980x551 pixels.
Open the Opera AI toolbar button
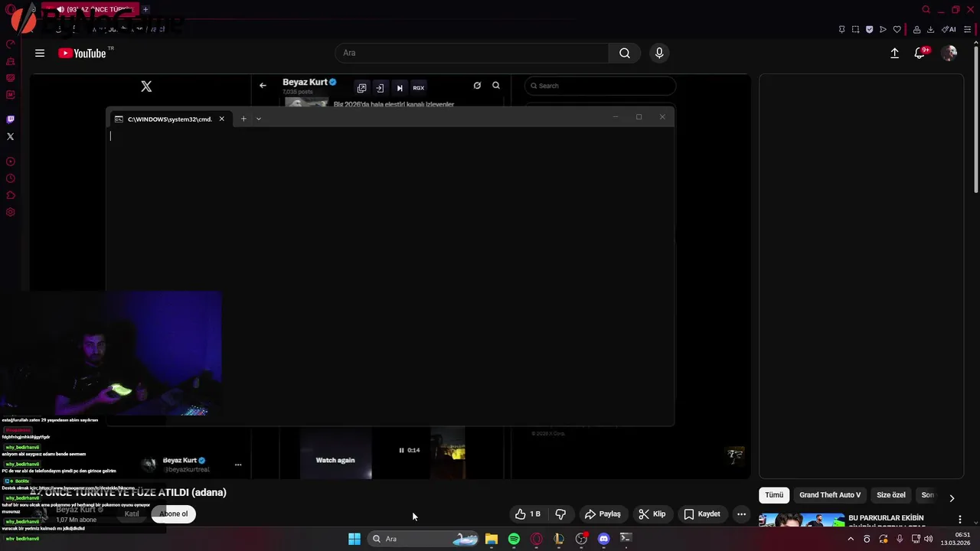949,29
